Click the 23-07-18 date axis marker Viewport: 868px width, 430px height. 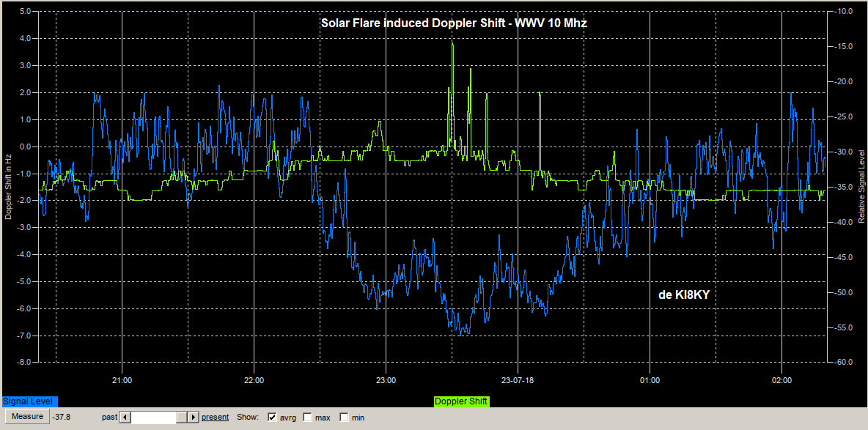[518, 380]
